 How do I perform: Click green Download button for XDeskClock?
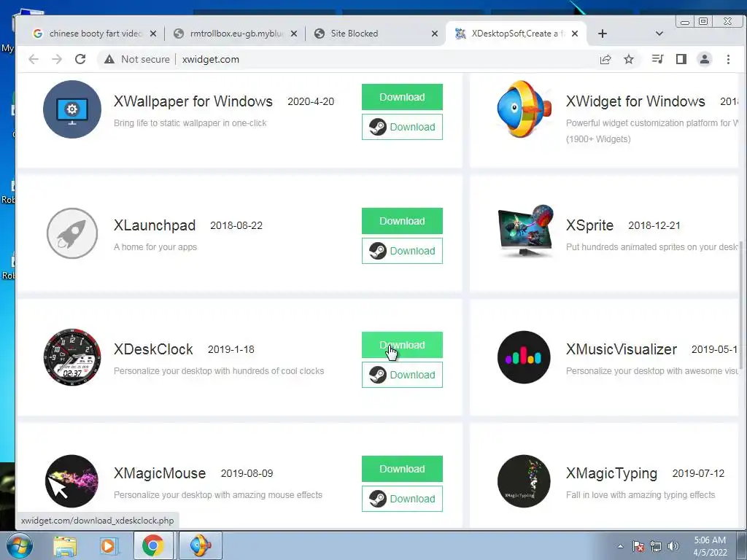coord(402,345)
